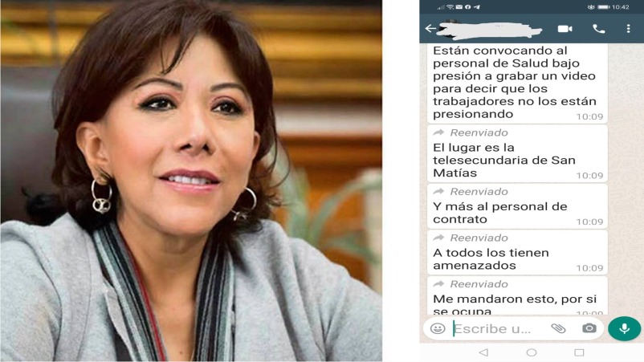Tap the forward arrow beside first 'Reenviado'
Screen dimensions: 644x362
click(438, 132)
